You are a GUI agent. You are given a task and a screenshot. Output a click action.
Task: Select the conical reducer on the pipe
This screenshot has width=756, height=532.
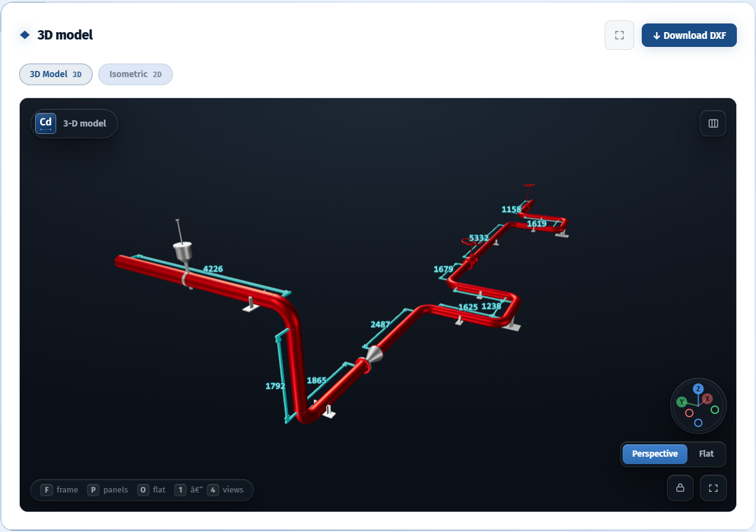tap(374, 355)
